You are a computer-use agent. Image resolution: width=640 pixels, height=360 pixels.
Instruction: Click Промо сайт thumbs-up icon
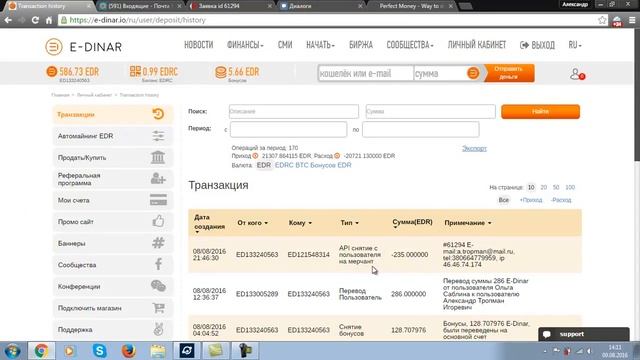click(x=158, y=221)
